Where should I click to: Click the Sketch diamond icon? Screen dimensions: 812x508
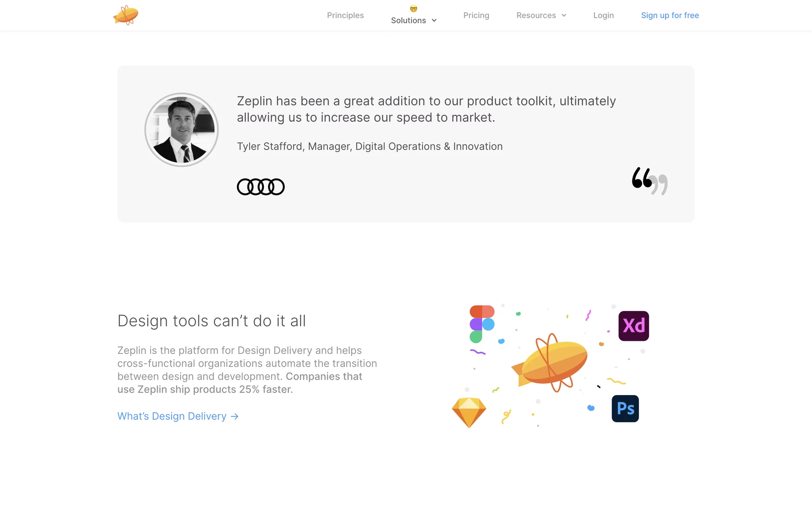(469, 412)
